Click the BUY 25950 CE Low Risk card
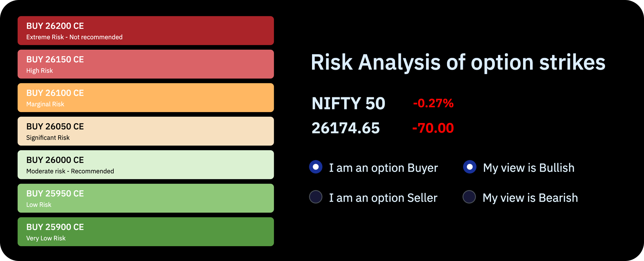Viewport: 644px width, 261px height. tap(146, 198)
